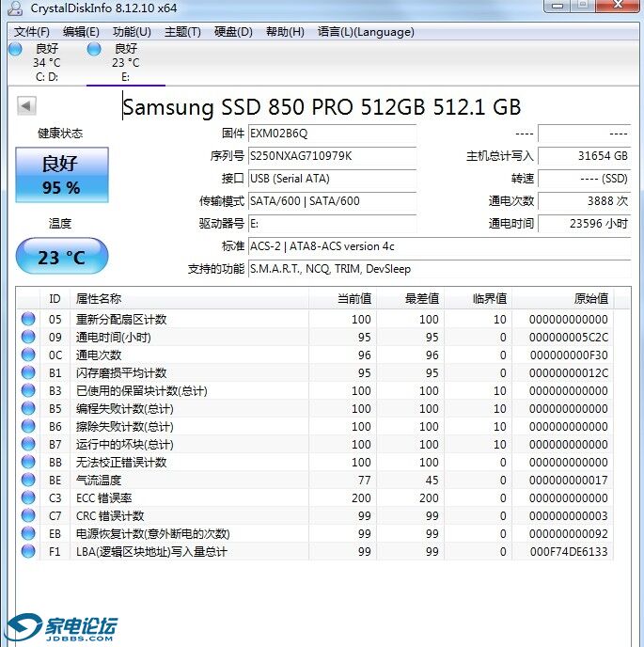Open the 硬盘(D) menu
This screenshot has width=644, height=647.
pos(233,32)
